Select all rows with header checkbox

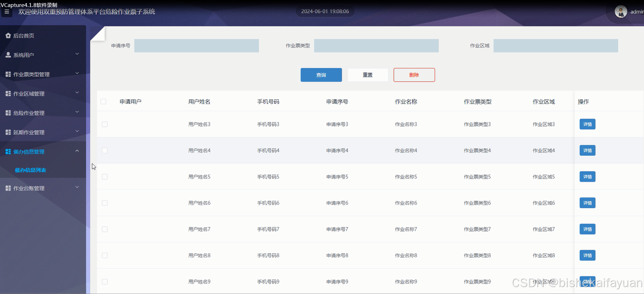[103, 101]
